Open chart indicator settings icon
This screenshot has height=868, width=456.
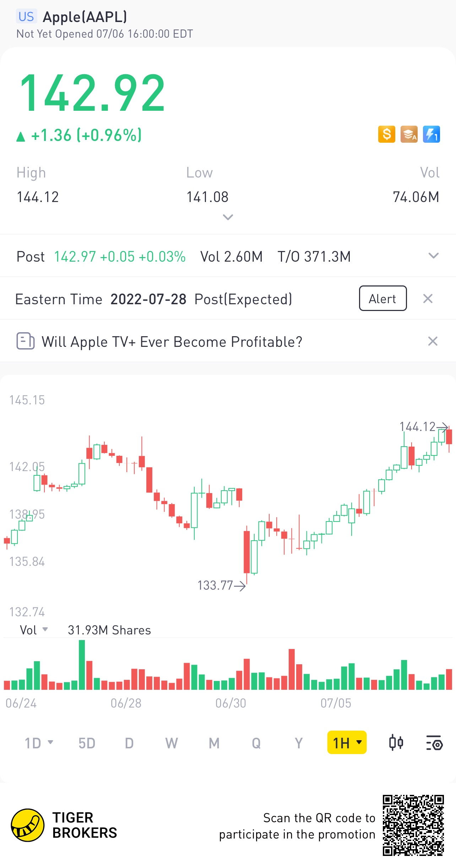[434, 743]
